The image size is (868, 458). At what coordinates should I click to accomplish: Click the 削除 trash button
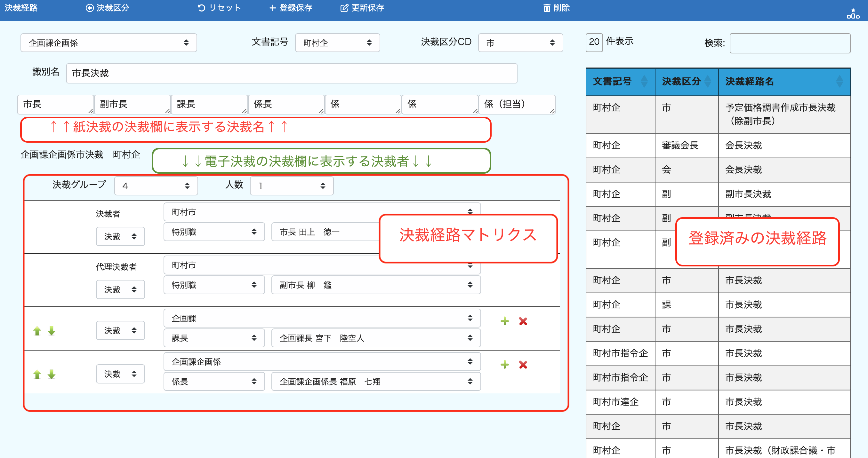(x=556, y=8)
